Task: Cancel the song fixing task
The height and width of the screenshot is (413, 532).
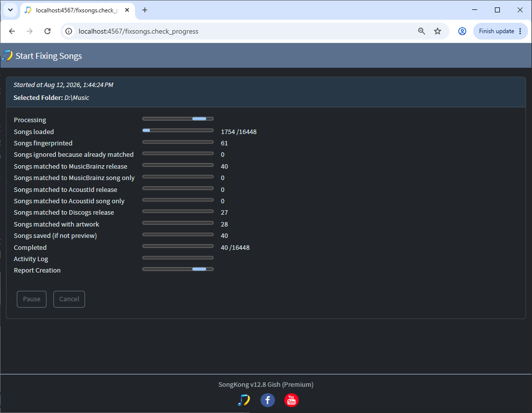Action: (69, 299)
